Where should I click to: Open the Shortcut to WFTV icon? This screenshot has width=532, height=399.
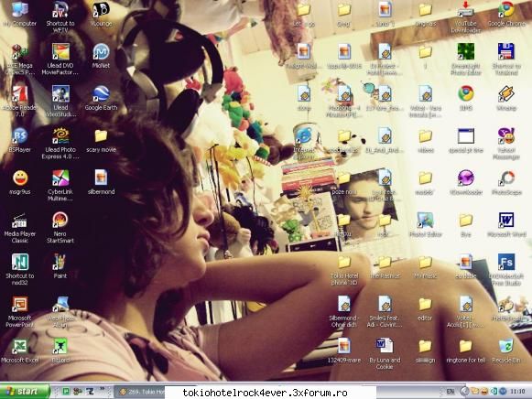(60, 16)
